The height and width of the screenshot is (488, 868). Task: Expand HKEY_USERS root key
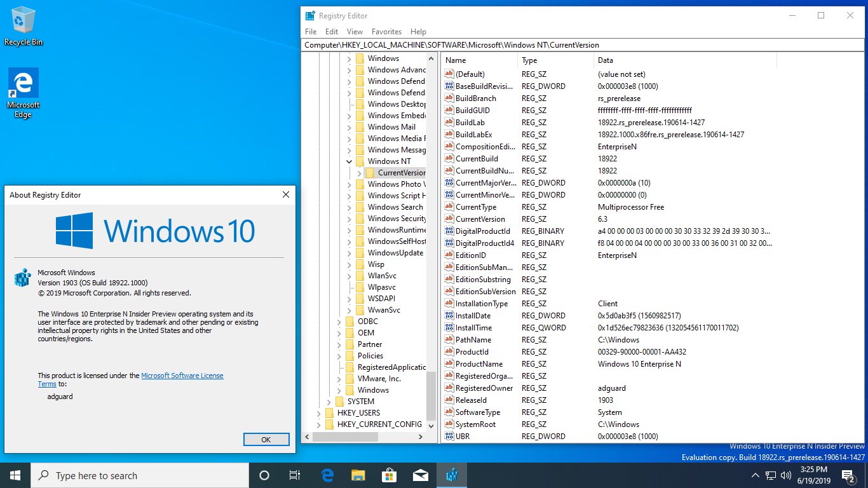318,413
